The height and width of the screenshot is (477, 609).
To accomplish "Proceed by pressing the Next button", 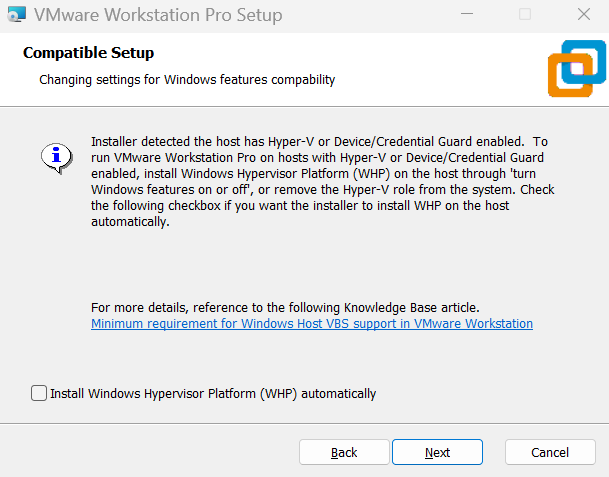I will tap(437, 452).
